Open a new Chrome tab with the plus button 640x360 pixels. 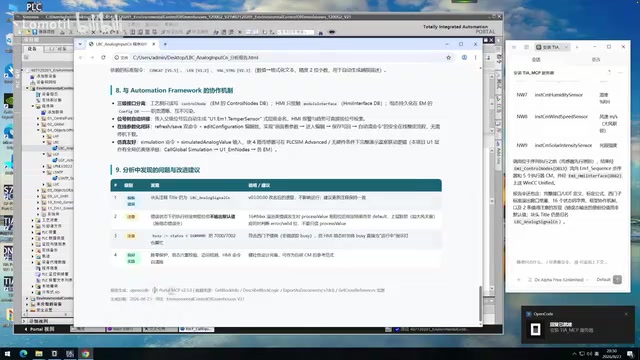[165, 44]
